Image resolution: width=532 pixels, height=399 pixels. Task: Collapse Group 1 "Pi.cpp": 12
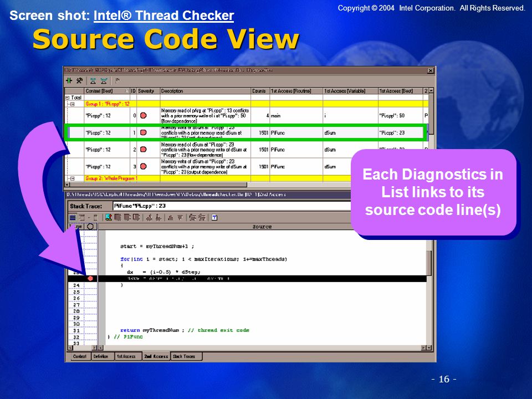point(72,104)
